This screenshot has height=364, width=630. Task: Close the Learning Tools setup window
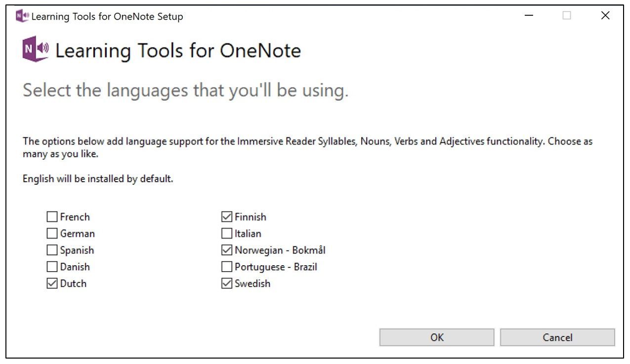605,15
